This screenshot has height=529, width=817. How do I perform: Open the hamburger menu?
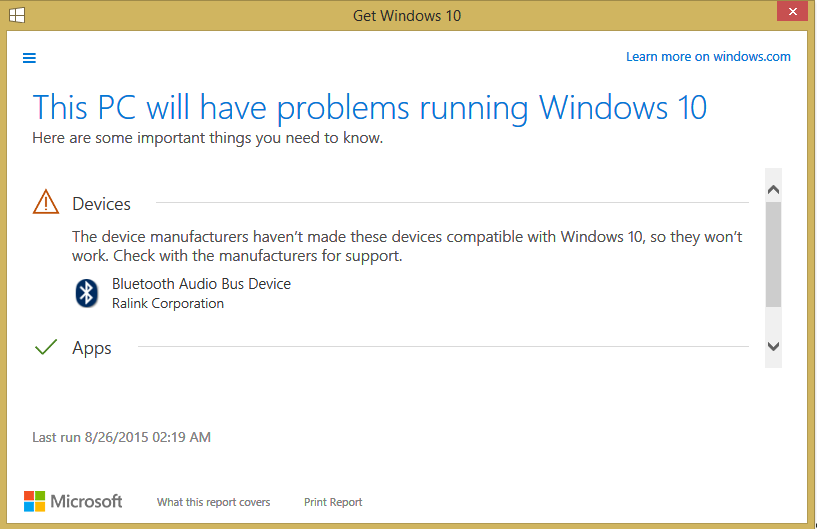29,58
